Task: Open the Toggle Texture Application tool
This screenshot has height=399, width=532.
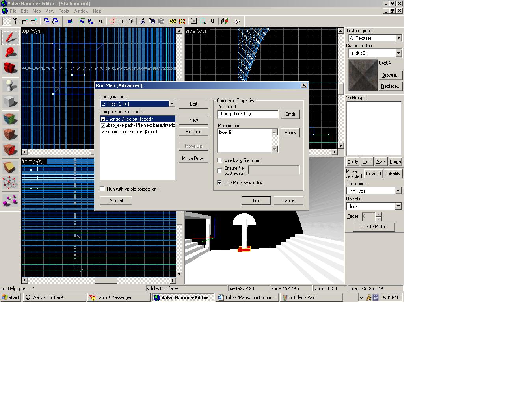Action: click(x=10, y=118)
